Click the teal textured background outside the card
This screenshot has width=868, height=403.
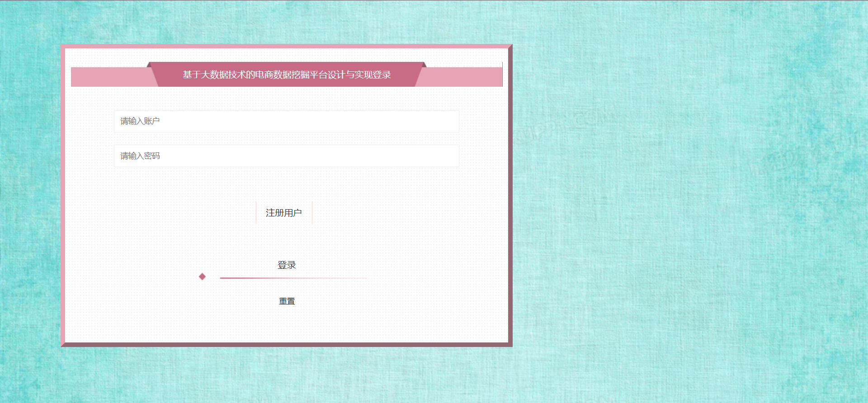coord(678,203)
